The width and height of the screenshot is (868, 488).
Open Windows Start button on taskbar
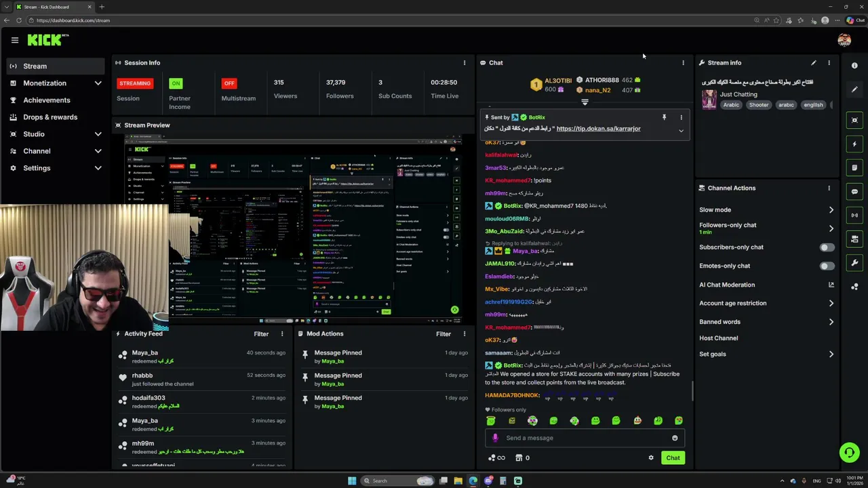click(x=352, y=481)
